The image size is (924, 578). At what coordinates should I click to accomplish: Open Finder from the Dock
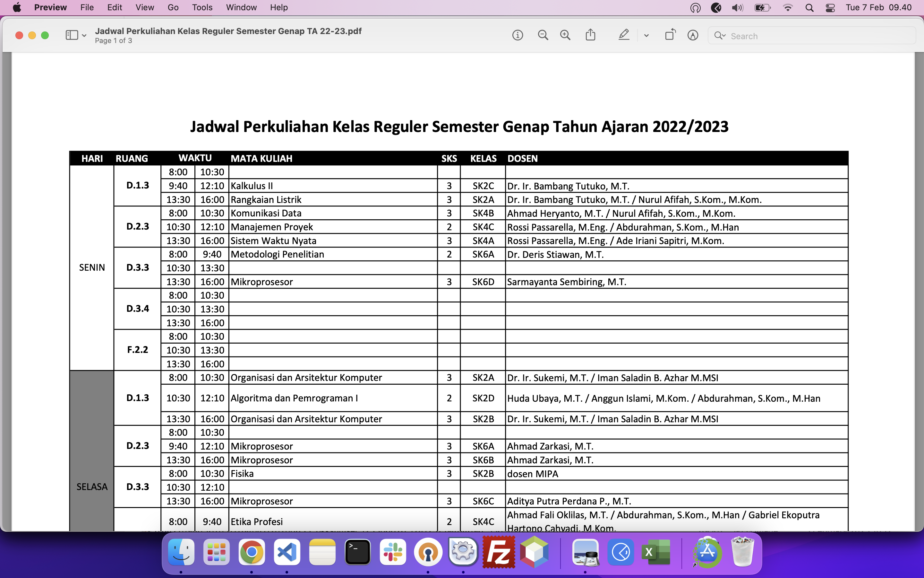[181, 552]
